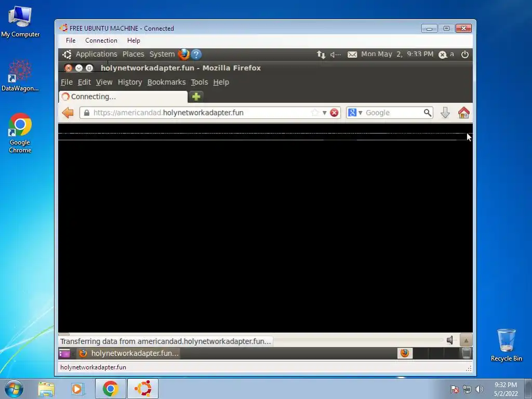Open remote viewer Help menu
Image resolution: width=532 pixels, height=399 pixels.
click(x=134, y=41)
